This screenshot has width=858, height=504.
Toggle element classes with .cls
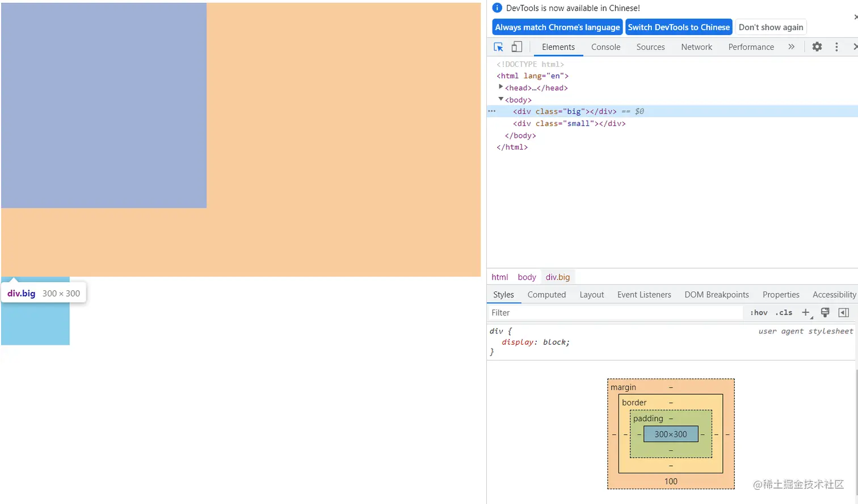click(784, 312)
